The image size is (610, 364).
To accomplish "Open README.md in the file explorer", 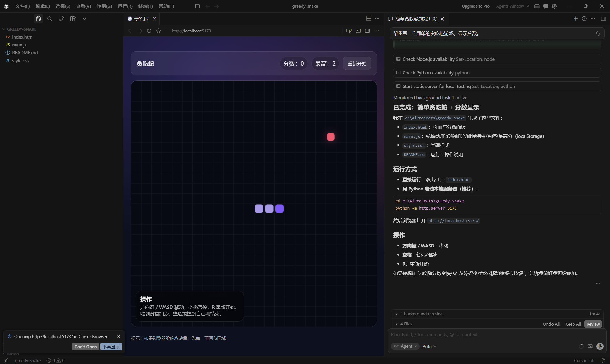I will pos(25,52).
